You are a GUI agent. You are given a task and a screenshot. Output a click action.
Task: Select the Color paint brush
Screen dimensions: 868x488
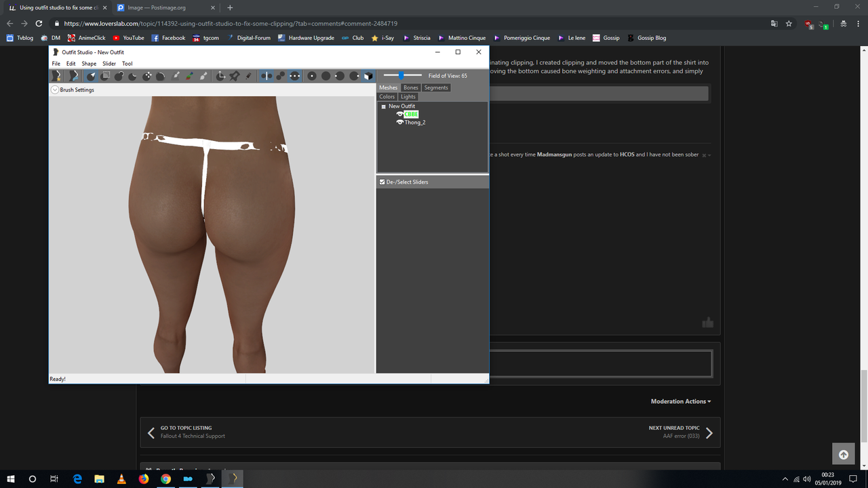coord(190,76)
